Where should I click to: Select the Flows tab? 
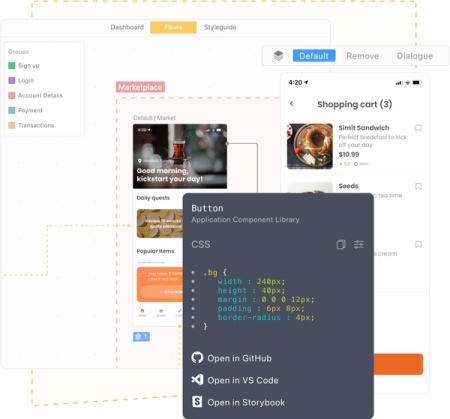[173, 27]
